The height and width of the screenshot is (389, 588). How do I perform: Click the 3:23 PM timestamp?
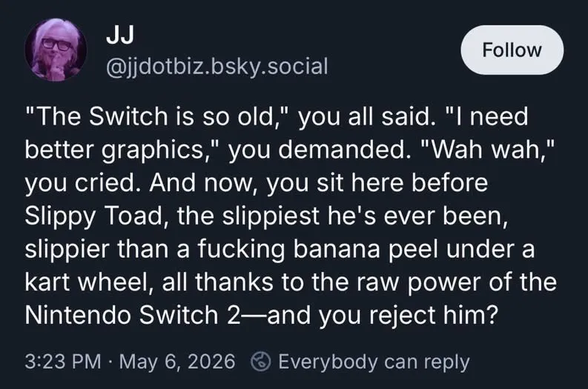(x=63, y=362)
